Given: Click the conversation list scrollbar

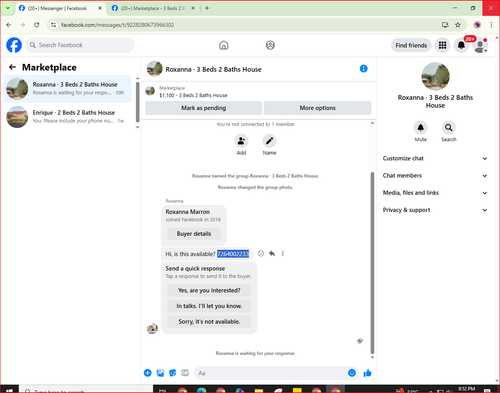Looking at the screenshot, I should [137, 102].
